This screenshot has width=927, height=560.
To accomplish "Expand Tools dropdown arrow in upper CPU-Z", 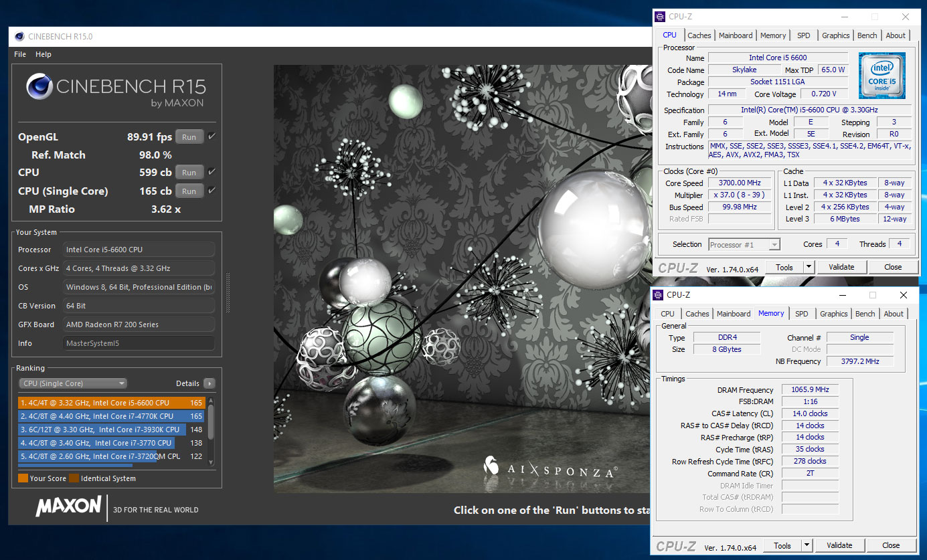I will 808,267.
